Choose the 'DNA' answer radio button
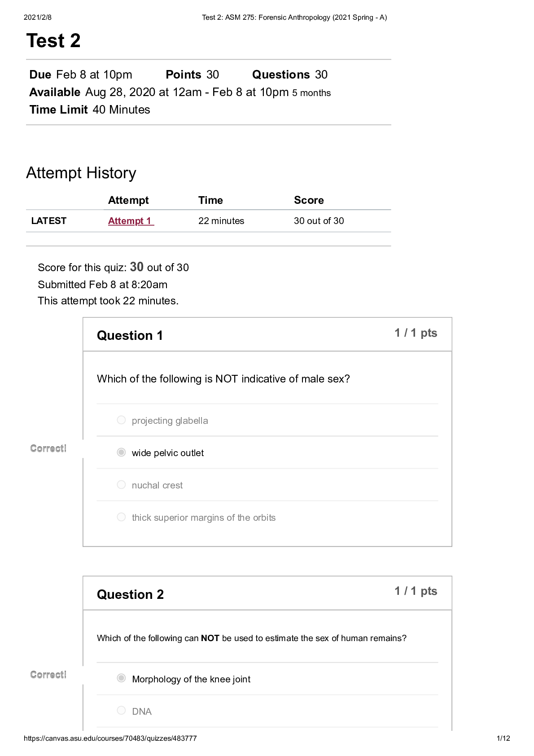Screen dimensions: 534x756 pyautogui.click(x=121, y=711)
